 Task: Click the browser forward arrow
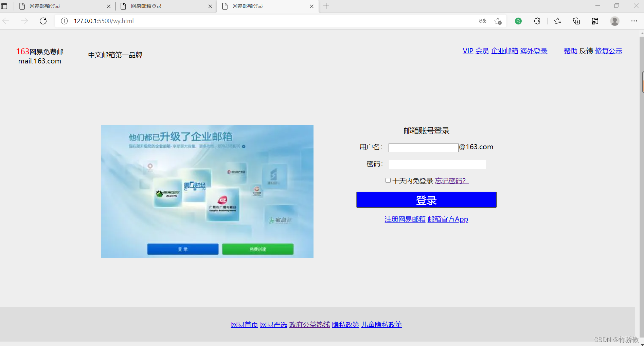[24, 21]
